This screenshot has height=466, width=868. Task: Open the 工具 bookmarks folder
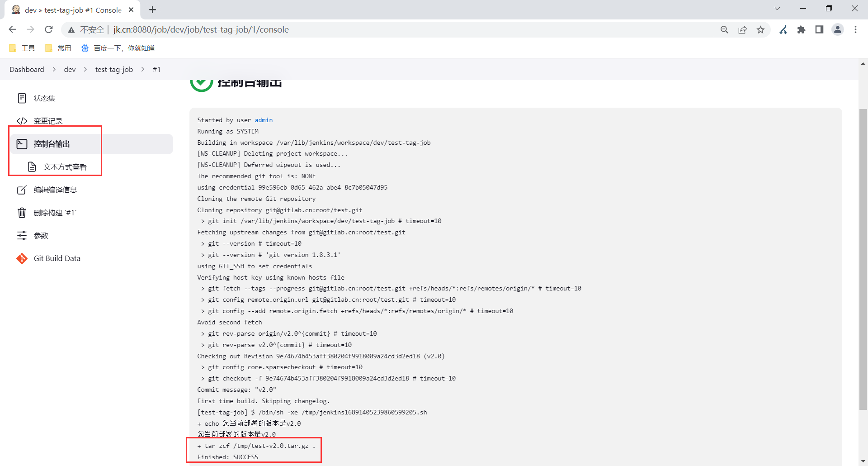[22, 48]
